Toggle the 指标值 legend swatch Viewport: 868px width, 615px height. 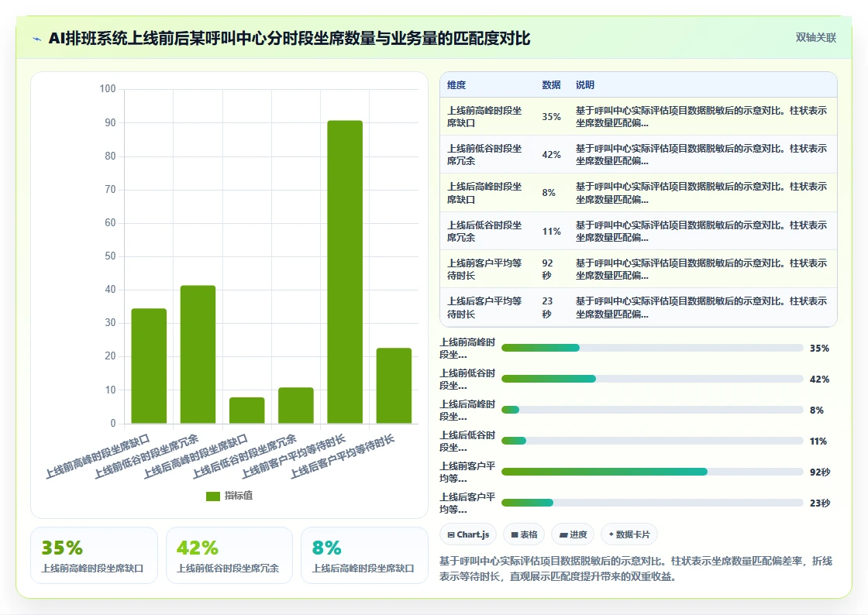213,496
